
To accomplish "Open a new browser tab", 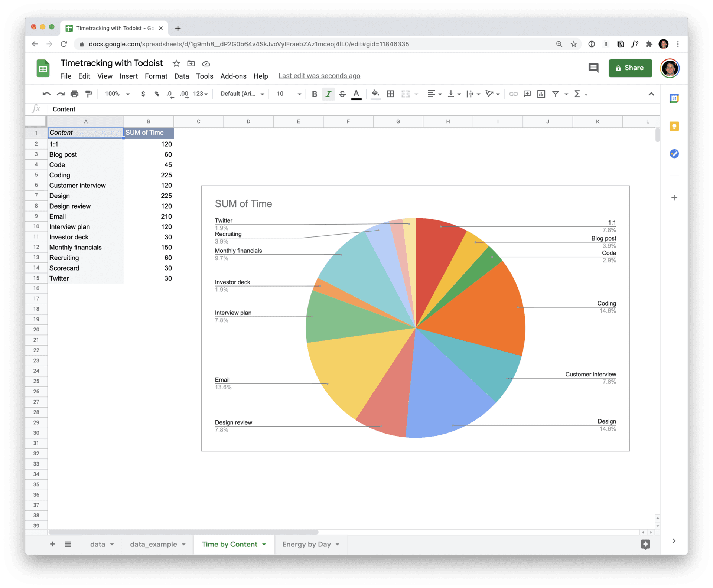I will [178, 28].
